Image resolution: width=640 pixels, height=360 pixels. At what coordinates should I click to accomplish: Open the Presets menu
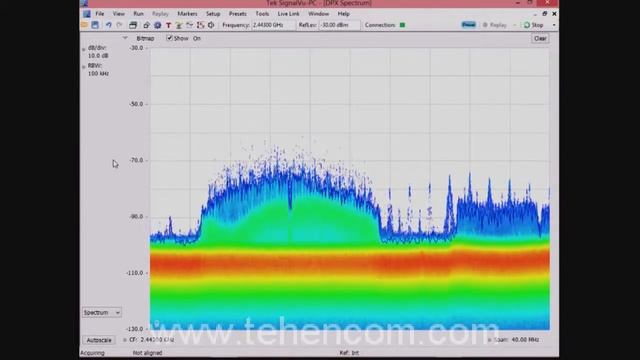point(238,13)
